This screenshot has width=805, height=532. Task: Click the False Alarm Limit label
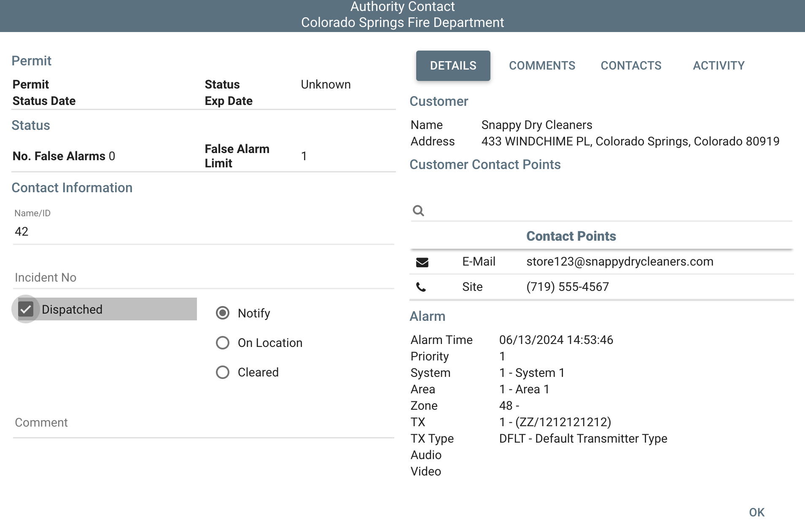[x=237, y=156]
